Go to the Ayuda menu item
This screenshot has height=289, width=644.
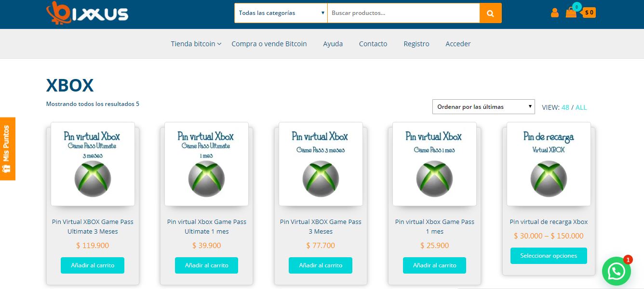tap(333, 44)
